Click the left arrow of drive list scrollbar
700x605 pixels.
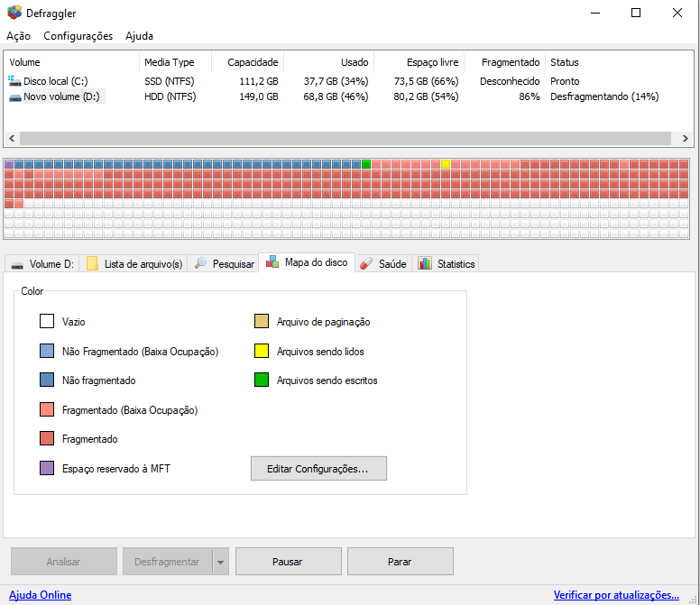click(12, 138)
